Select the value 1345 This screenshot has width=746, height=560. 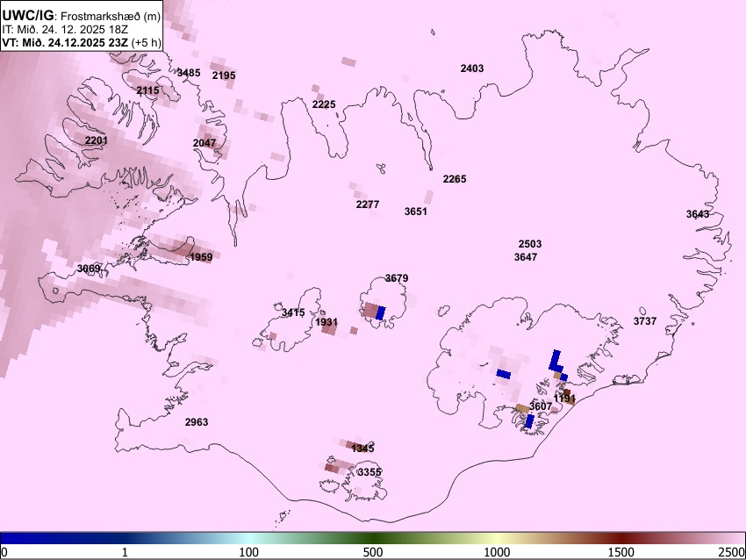[362, 449]
